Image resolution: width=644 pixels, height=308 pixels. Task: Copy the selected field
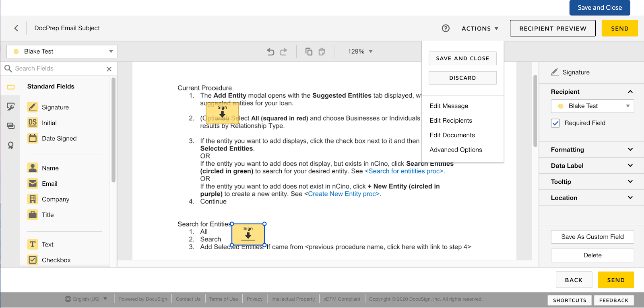[x=309, y=51]
